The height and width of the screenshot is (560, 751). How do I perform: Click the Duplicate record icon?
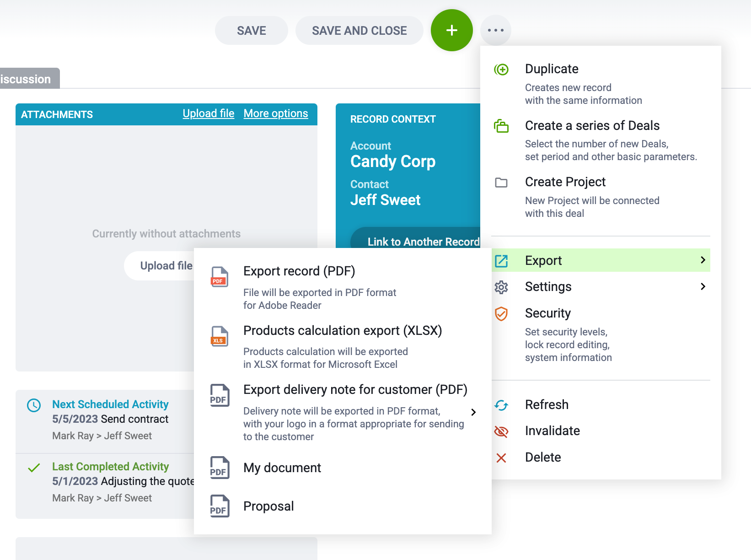coord(501,70)
